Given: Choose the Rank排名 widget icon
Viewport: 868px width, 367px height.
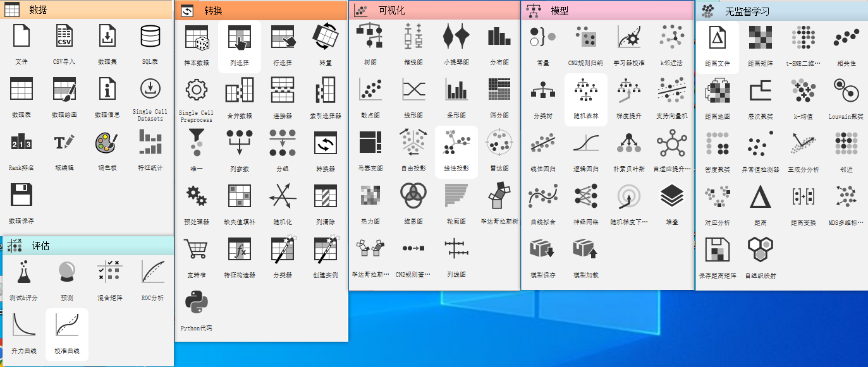Looking at the screenshot, I should click(x=21, y=142).
